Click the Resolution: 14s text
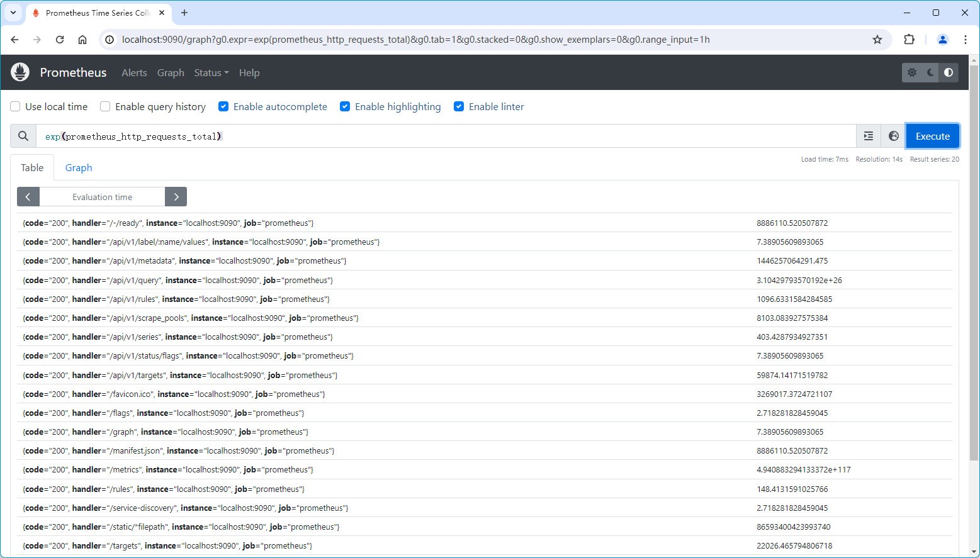The image size is (980, 558). [879, 159]
